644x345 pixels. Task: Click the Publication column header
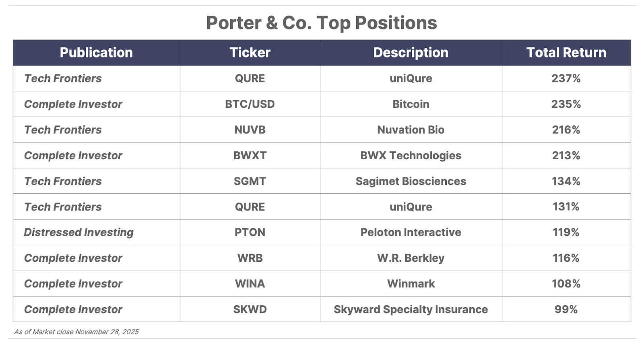click(96, 53)
